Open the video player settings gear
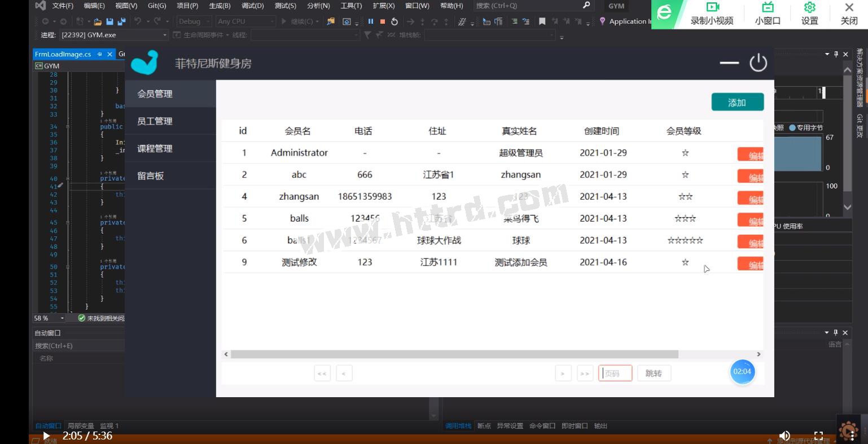The image size is (868, 444). (810, 7)
